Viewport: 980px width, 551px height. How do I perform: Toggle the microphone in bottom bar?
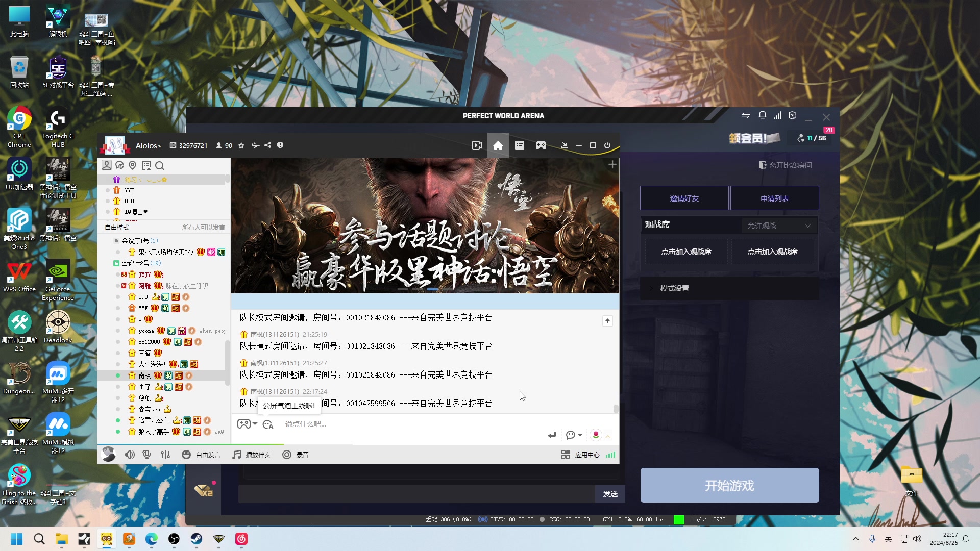click(x=147, y=455)
